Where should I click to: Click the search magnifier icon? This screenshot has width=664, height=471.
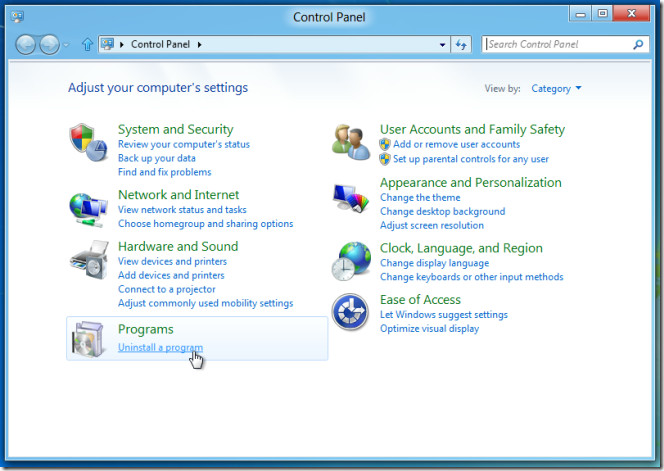tap(638, 44)
